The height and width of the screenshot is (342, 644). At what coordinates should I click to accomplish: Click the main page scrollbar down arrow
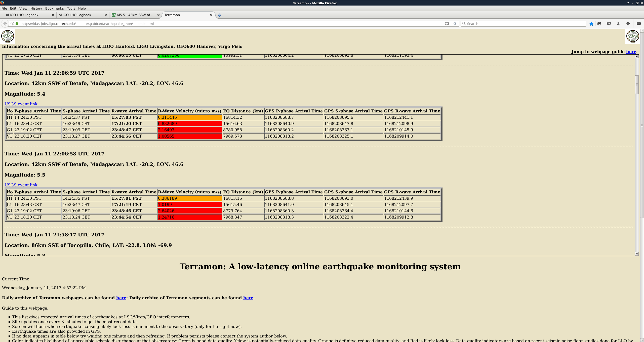[642, 340]
